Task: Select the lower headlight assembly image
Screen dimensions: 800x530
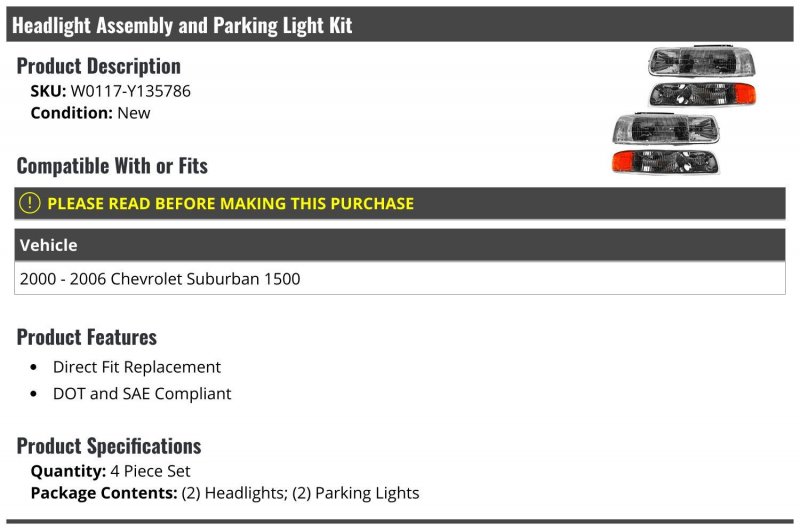Action: click(x=666, y=128)
